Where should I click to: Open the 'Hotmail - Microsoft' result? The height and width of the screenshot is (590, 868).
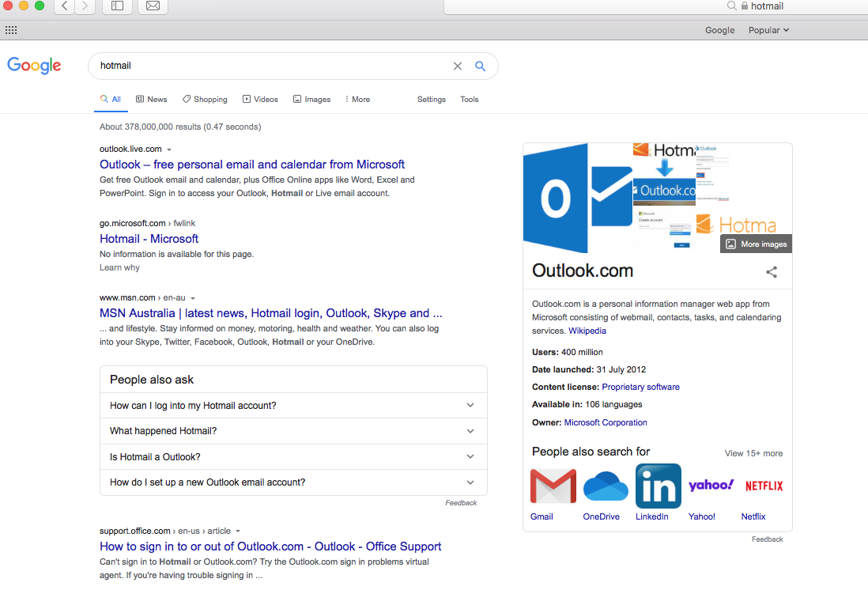tap(149, 239)
